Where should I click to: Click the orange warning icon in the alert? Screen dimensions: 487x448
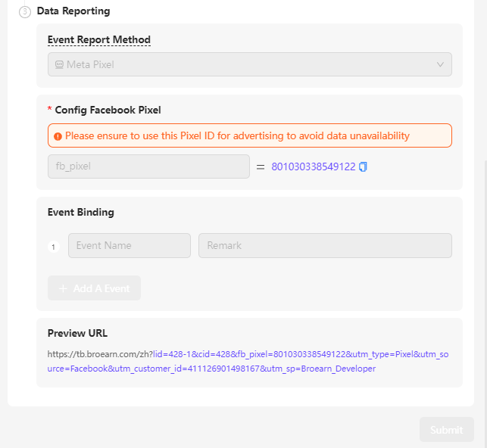[58, 136]
